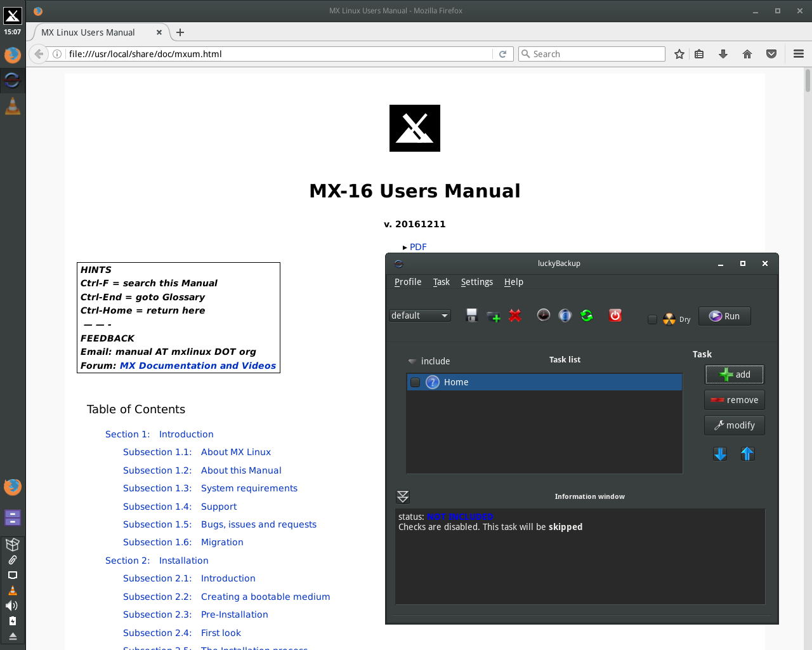Open the default profile dropdown
The height and width of the screenshot is (650, 812).
(x=420, y=315)
